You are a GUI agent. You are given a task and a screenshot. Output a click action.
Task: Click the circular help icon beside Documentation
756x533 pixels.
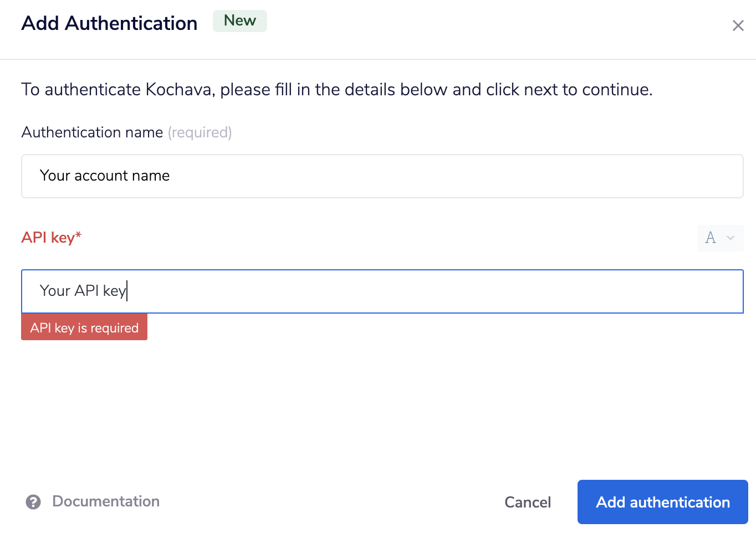[x=33, y=502]
